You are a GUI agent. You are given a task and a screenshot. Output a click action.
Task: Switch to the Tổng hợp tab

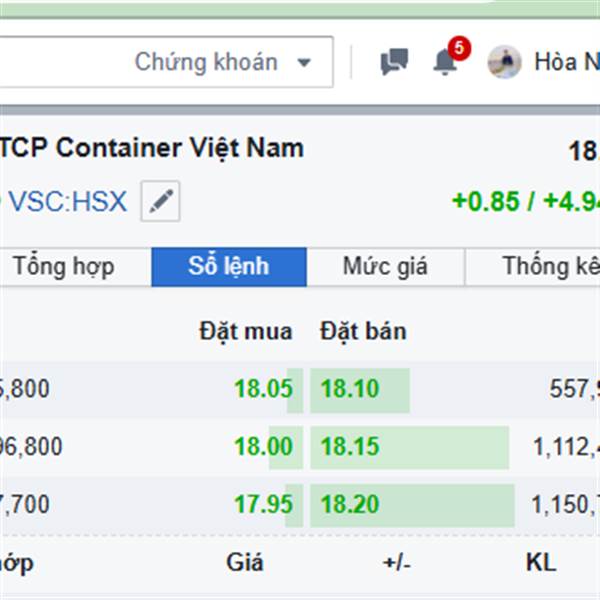64,267
